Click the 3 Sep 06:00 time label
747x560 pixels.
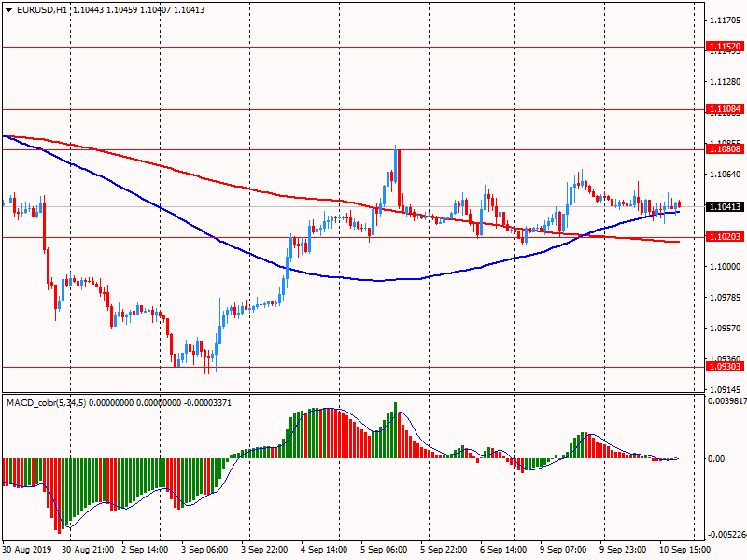click(204, 549)
